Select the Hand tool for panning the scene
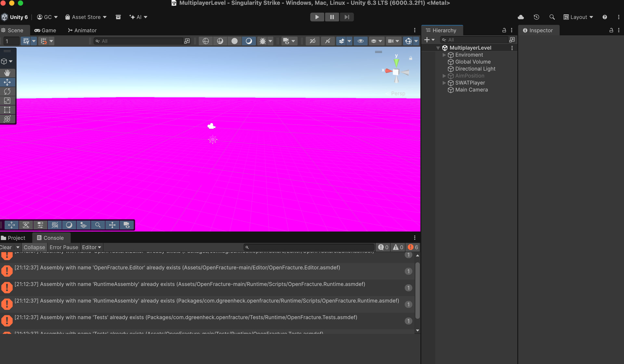Screen dimensions: 624x364 [7, 73]
